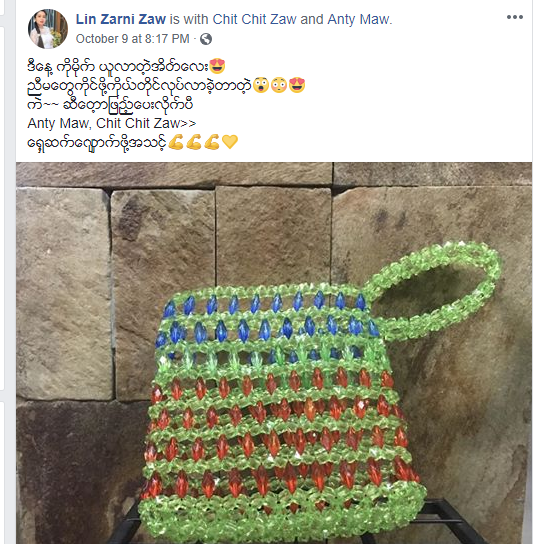Click the bag's green beaded handle loop
Screen dimensions: 533x544
[434, 290]
